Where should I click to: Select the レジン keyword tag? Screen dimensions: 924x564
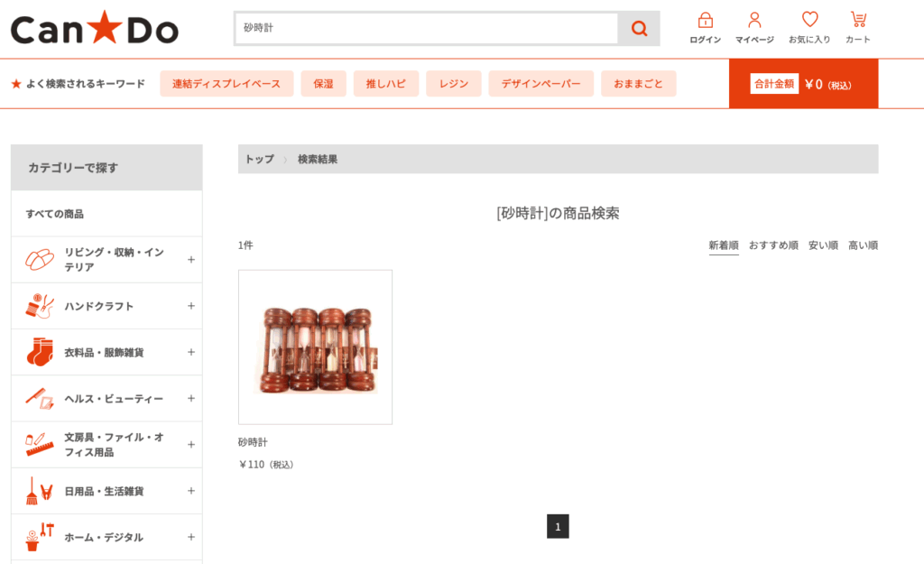tap(454, 84)
